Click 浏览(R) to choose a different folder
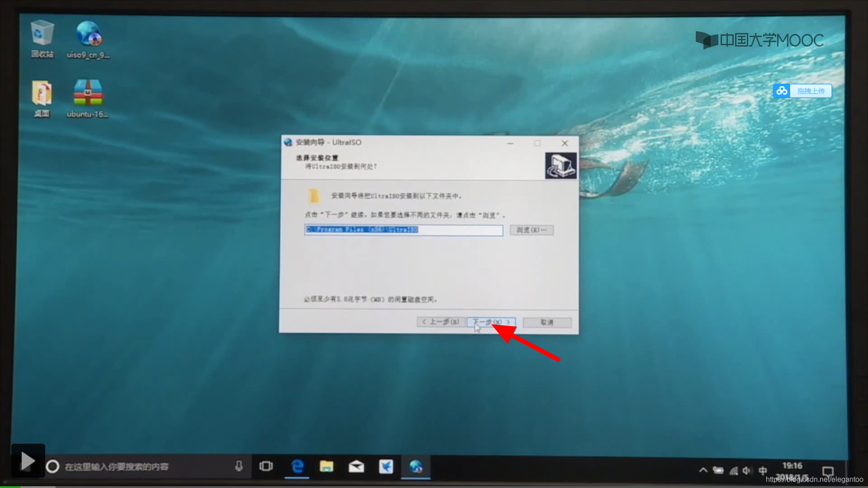The height and width of the screenshot is (488, 868). [x=531, y=230]
